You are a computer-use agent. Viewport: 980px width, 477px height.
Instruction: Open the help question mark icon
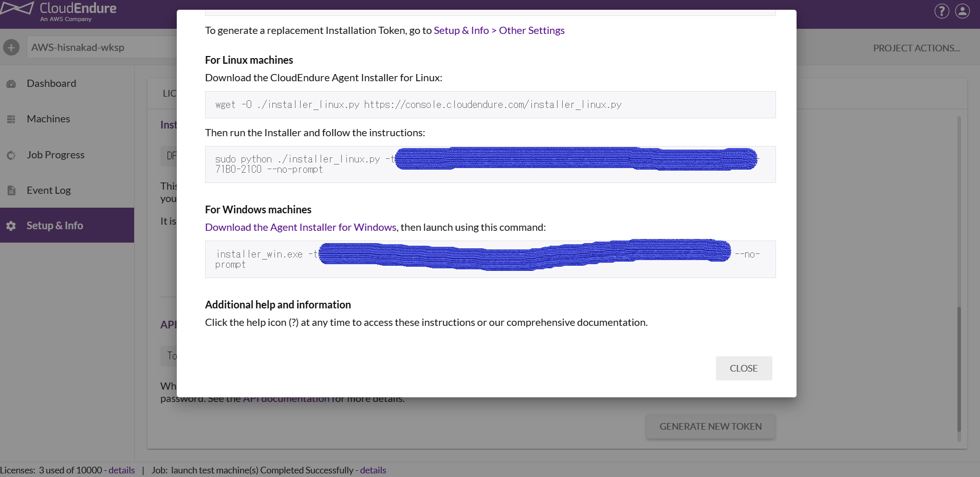(x=941, y=11)
